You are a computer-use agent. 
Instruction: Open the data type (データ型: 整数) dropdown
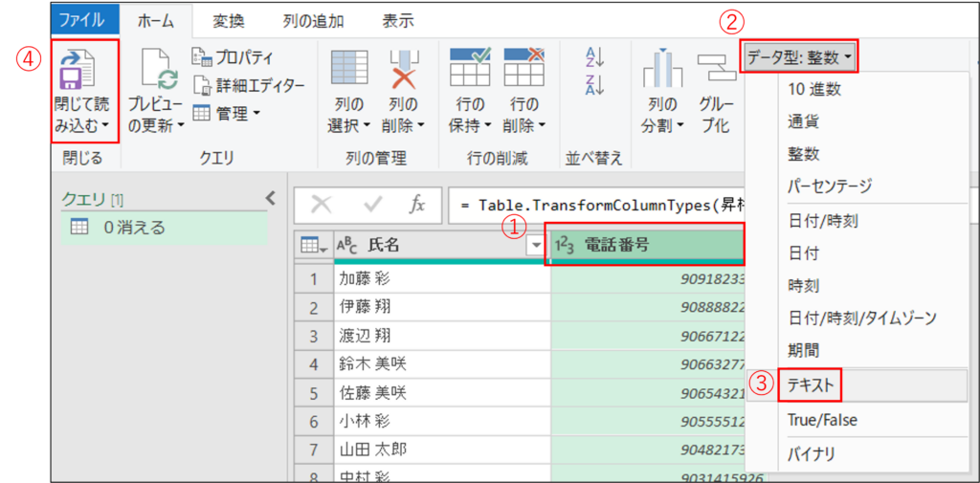pyautogui.click(x=799, y=56)
